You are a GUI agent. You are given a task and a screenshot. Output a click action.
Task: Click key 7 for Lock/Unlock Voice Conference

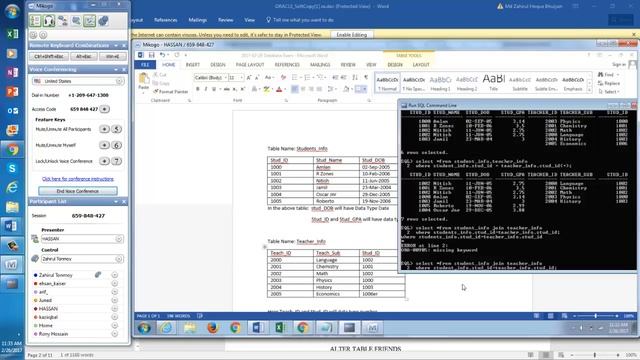[116, 161]
